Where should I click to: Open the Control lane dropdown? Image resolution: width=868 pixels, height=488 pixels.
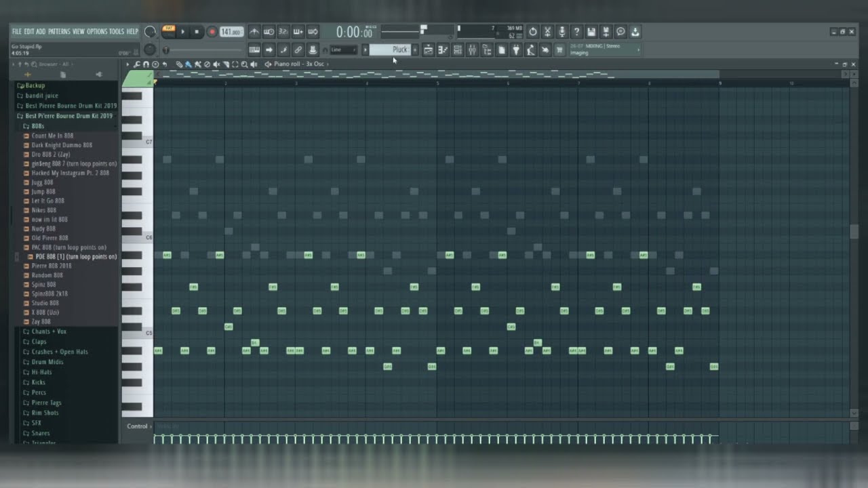[139, 426]
